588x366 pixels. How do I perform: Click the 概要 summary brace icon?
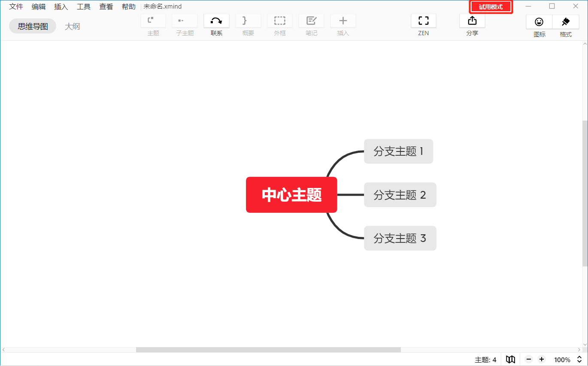coord(248,21)
